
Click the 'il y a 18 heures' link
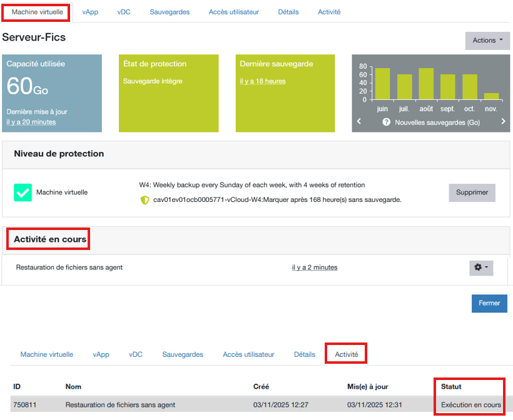(263, 81)
